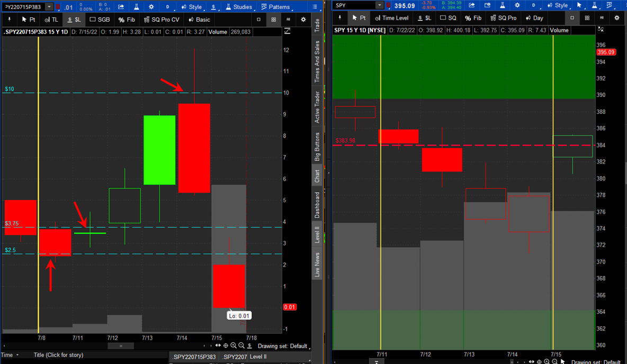Toggle the All option in left chart toolbar
627x364 pixels.
coord(288,19)
